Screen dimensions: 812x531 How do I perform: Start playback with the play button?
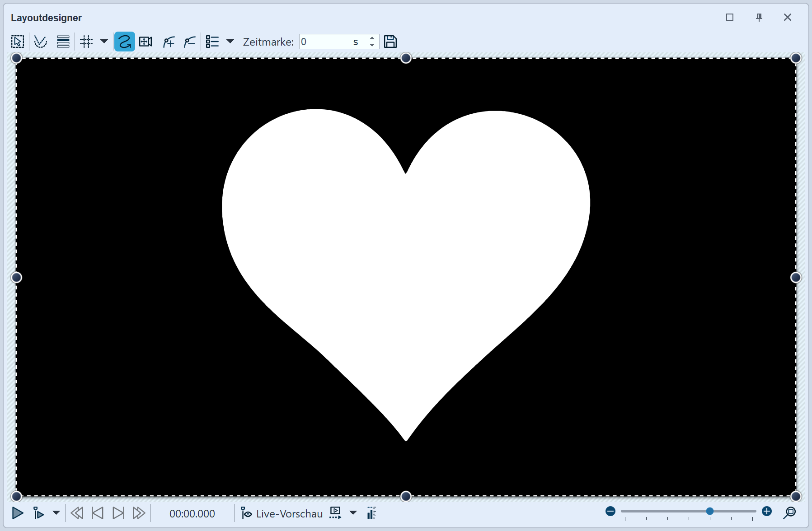[x=18, y=513]
